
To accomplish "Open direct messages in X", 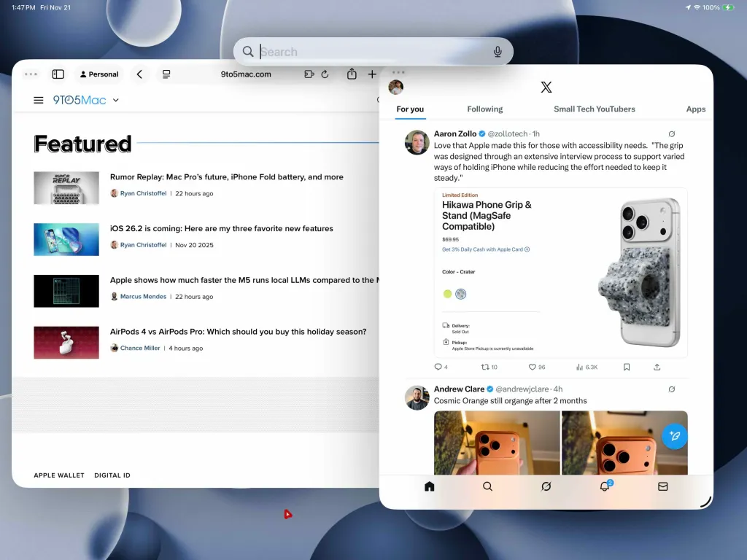I will (x=662, y=486).
